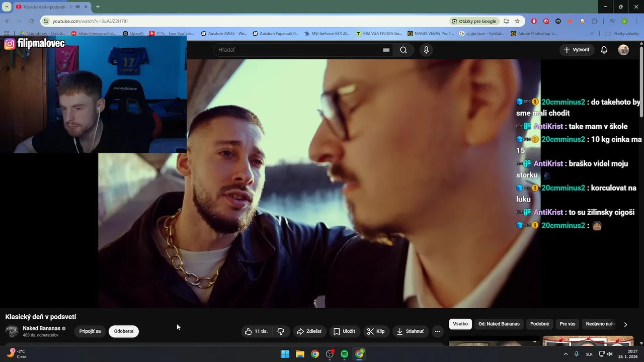The height and width of the screenshot is (362, 644).
Task: Select the Podobné filter chip
Action: click(540, 324)
